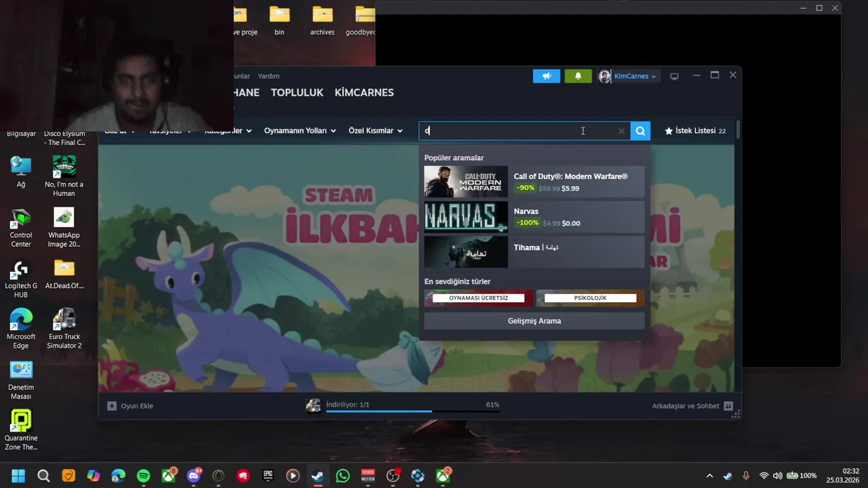868x488 pixels.
Task: Click the blue magnifier search button
Action: pyautogui.click(x=640, y=131)
